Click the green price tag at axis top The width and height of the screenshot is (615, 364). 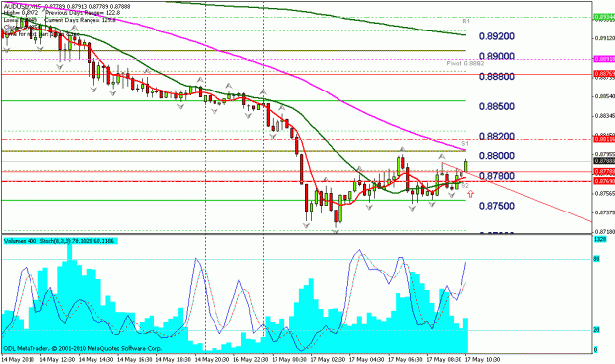tap(604, 17)
